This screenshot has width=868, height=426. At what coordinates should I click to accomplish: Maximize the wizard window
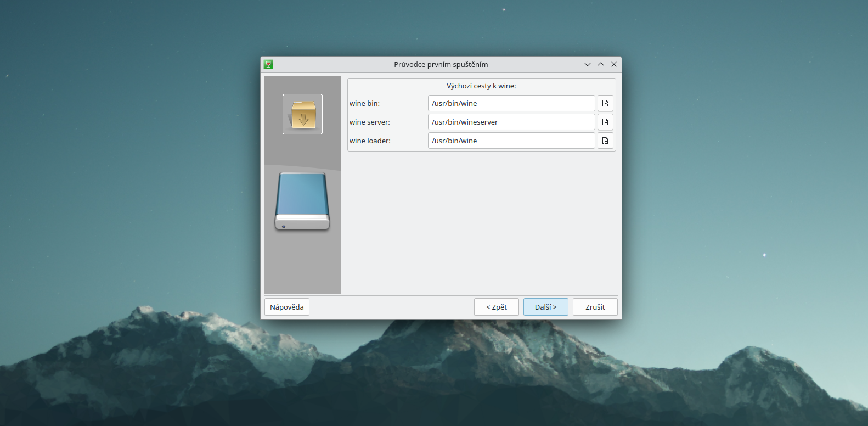point(601,64)
